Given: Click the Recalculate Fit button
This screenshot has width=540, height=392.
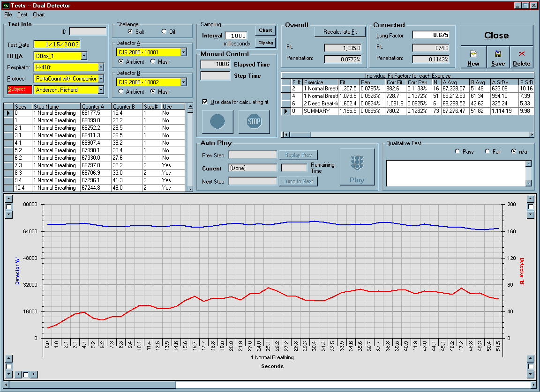Looking at the screenshot, I should (340, 32).
